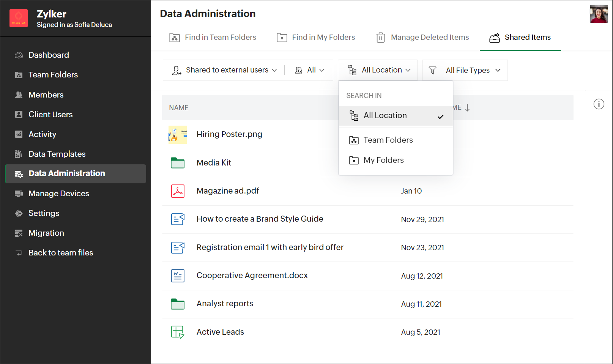This screenshot has width=613, height=364.
Task: Expand the Shared to external users dropdown
Action: [x=224, y=70]
